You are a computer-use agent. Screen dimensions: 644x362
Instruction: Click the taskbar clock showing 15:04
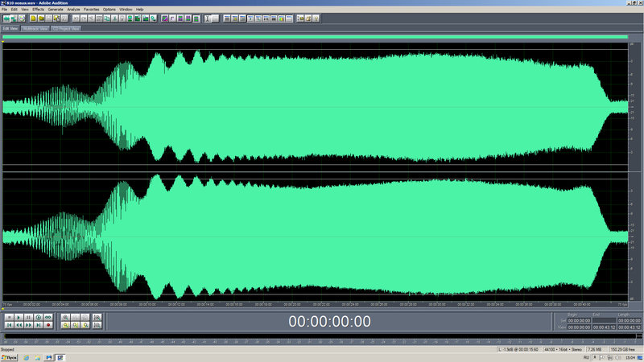tap(630, 358)
